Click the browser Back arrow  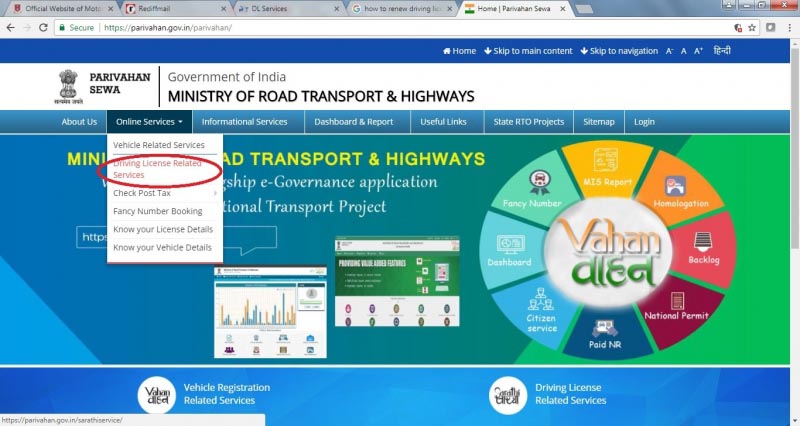click(x=10, y=28)
